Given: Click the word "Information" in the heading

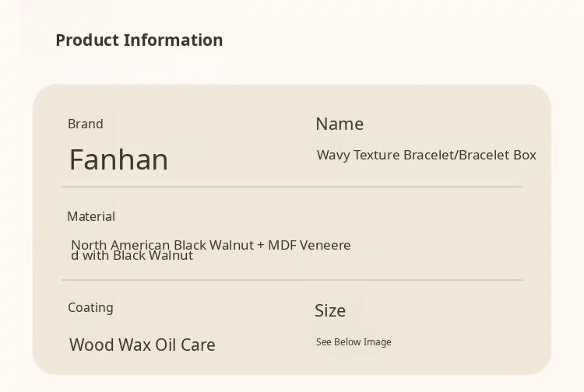Looking at the screenshot, I should click(174, 40).
